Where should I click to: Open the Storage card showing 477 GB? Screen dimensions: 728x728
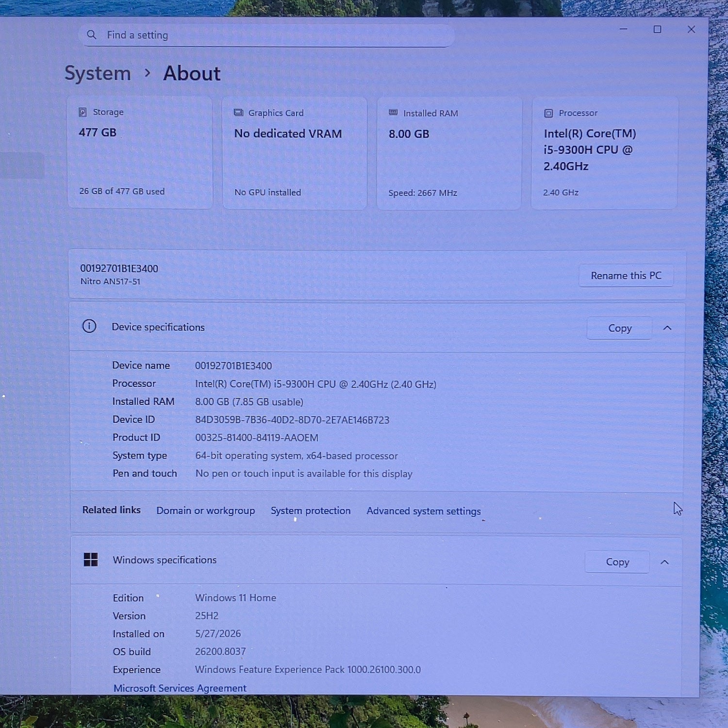click(x=140, y=152)
